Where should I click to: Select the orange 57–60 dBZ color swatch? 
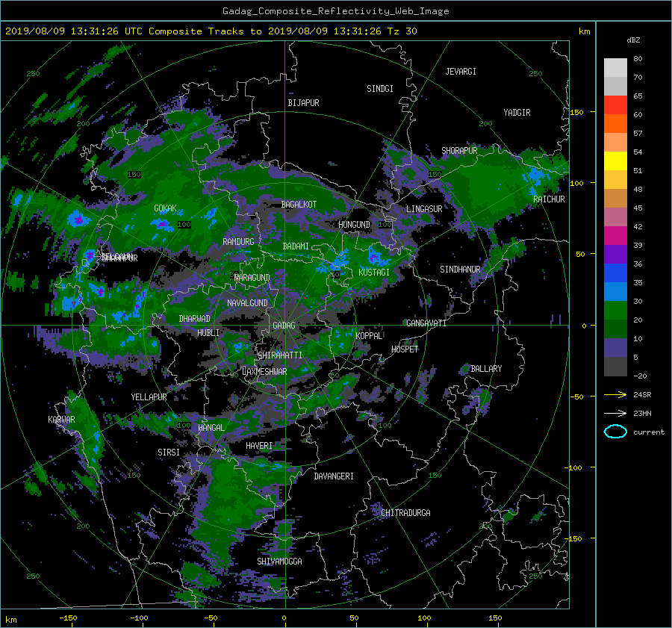pyautogui.click(x=615, y=124)
